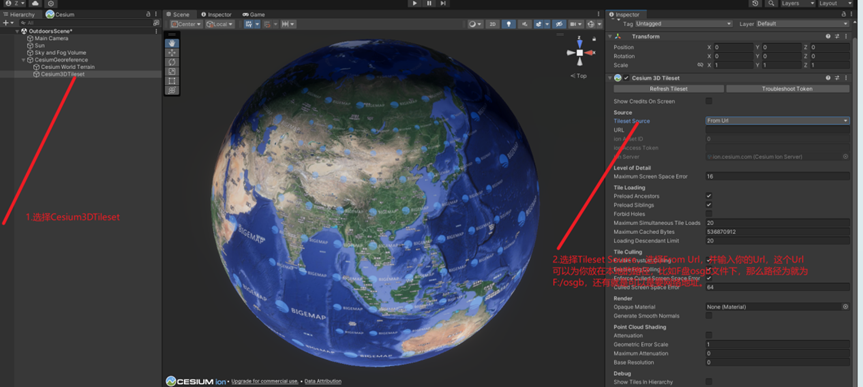Open the Tileset Source dropdown

[778, 121]
